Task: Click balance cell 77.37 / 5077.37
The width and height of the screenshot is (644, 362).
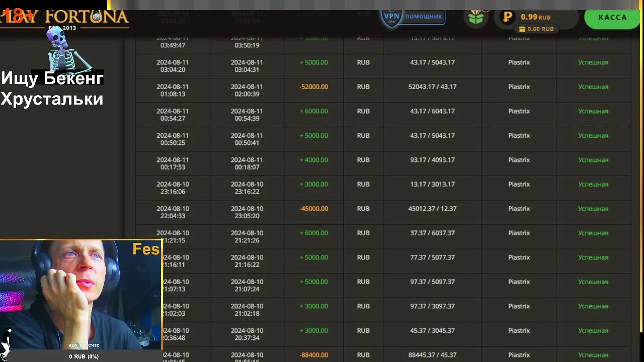Action: click(x=432, y=257)
